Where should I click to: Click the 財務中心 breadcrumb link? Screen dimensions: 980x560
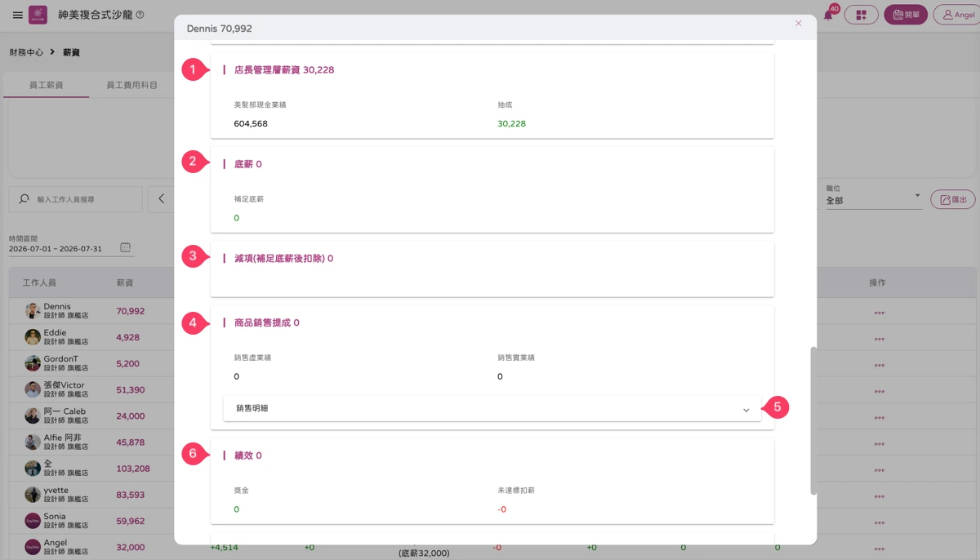[26, 52]
